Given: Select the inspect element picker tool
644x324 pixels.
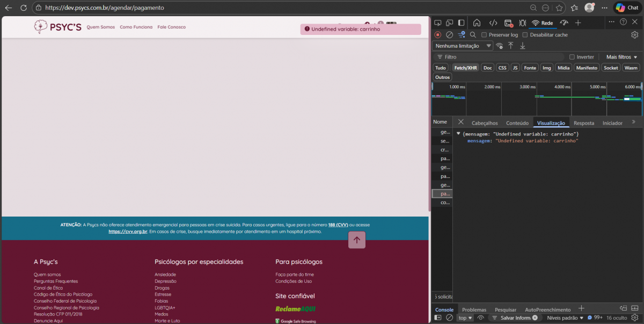Looking at the screenshot, I should [x=438, y=23].
